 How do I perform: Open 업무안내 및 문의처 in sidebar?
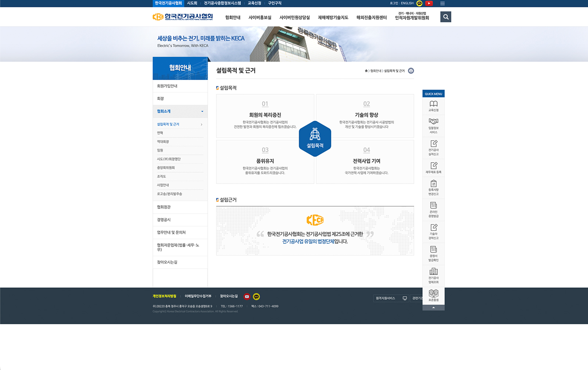point(180,232)
